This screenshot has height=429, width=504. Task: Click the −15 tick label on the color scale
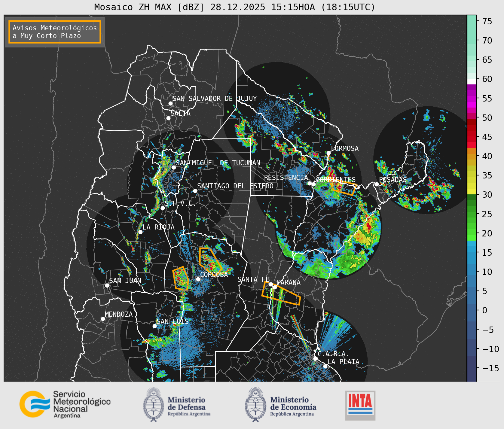click(490, 368)
